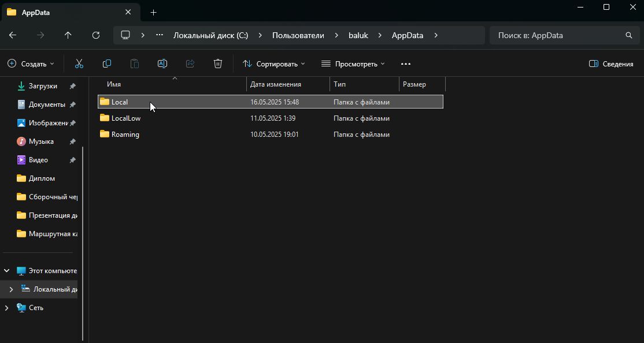The image size is (644, 343).
Task: Unpin Документы using its pin icon
Action: point(73,105)
